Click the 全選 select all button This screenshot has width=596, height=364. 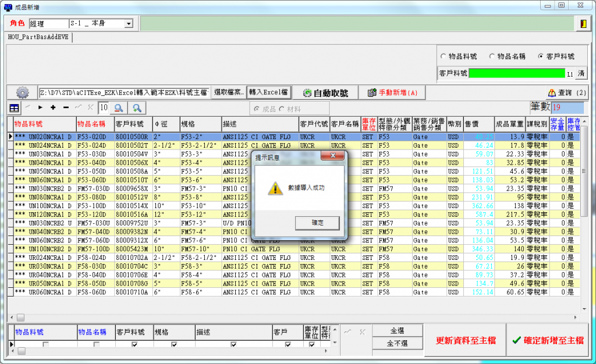(x=397, y=330)
